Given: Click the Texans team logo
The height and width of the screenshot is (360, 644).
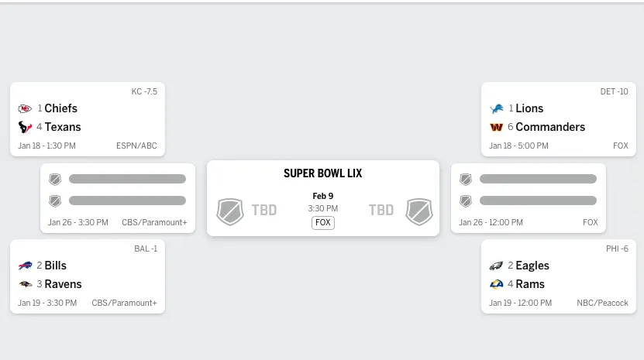Looking at the screenshot, I should pyautogui.click(x=25, y=128).
